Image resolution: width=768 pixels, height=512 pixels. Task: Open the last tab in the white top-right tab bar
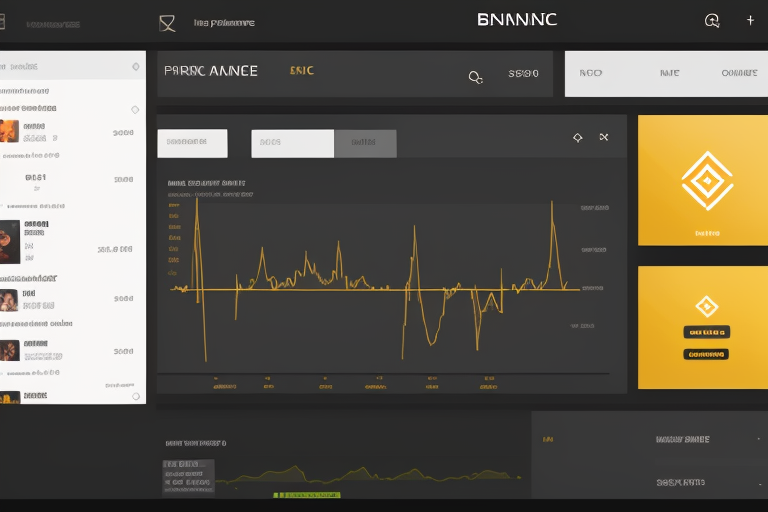(739, 73)
